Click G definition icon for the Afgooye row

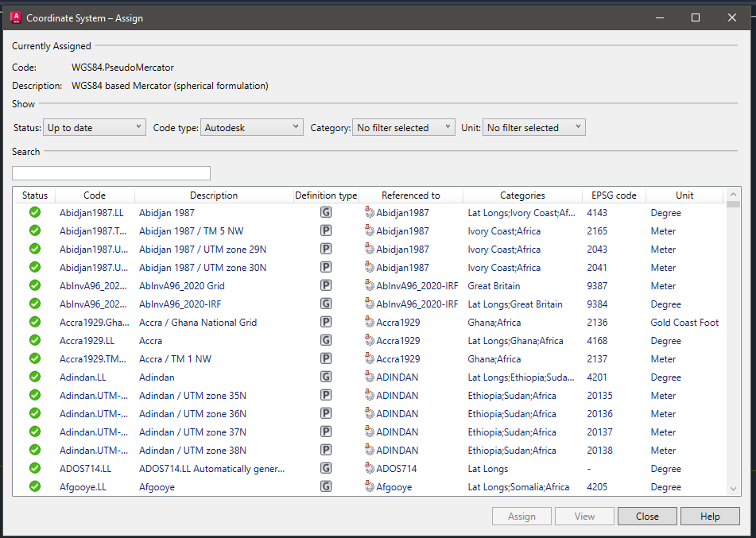click(326, 486)
